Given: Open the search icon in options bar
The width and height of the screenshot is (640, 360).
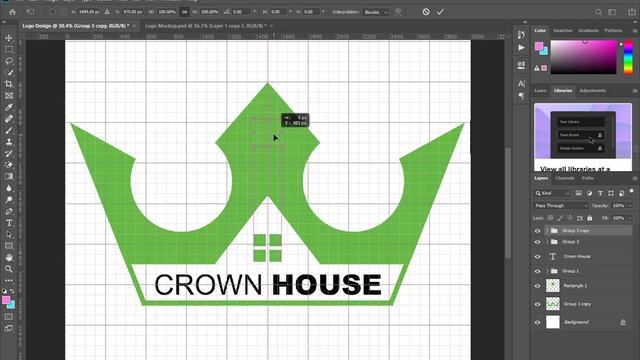Looking at the screenshot, I should [x=598, y=12].
